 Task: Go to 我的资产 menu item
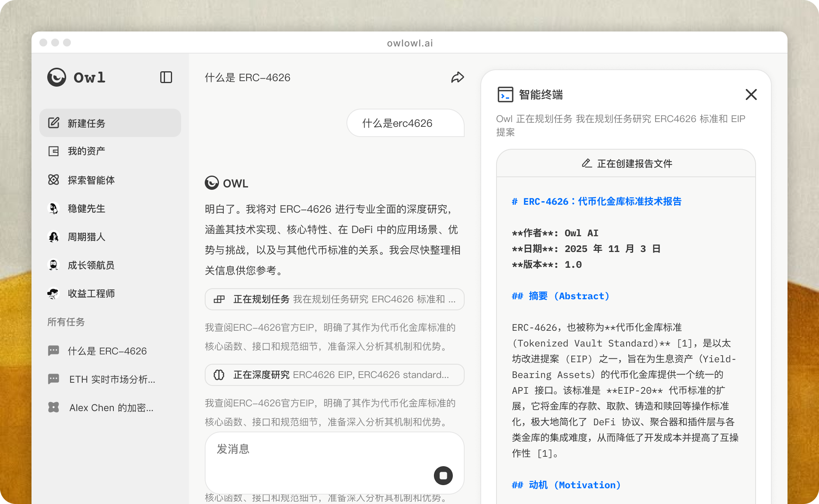point(110,151)
